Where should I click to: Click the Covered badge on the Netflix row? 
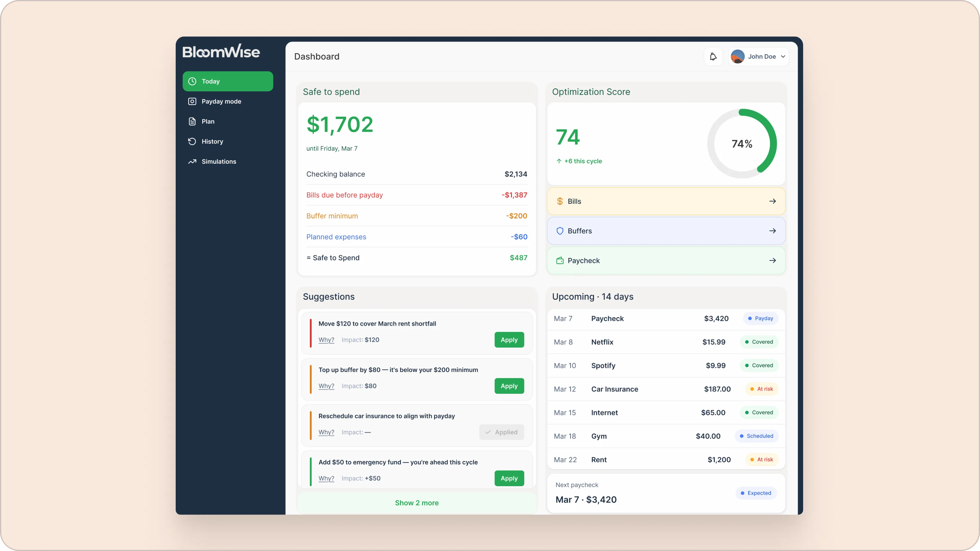pyautogui.click(x=759, y=342)
